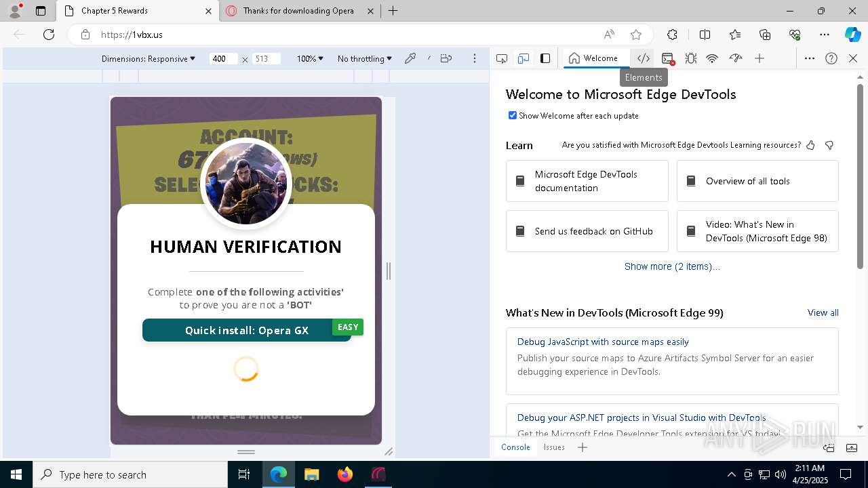Click the eyedropper icon in device toolbar
The image size is (868, 488).
pyautogui.click(x=410, y=58)
